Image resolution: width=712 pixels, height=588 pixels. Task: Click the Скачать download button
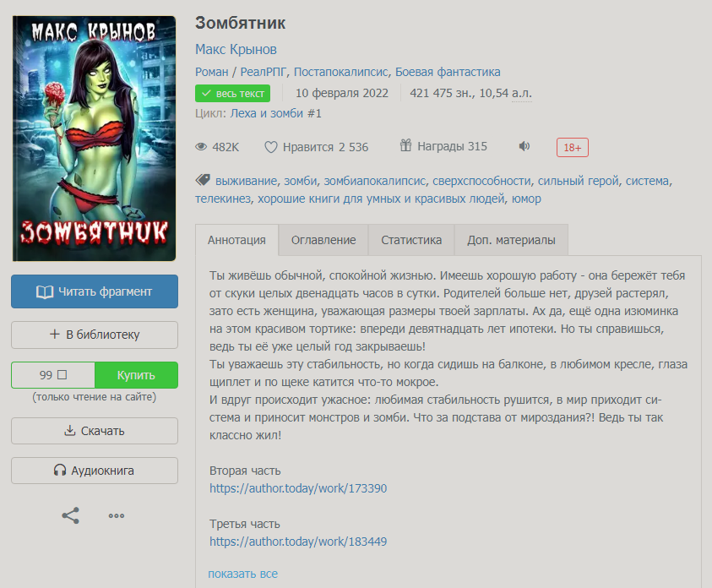95,431
